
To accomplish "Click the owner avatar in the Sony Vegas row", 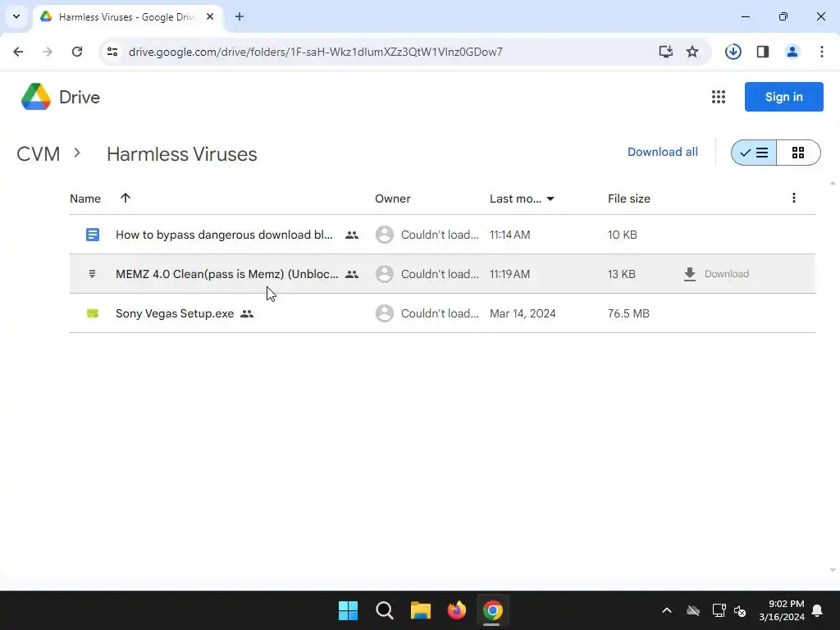I will coord(385,313).
